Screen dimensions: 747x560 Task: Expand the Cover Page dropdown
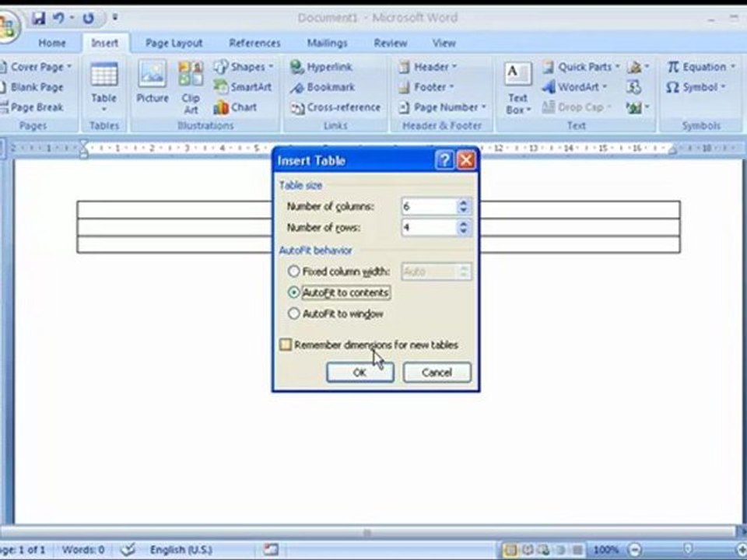(x=69, y=67)
